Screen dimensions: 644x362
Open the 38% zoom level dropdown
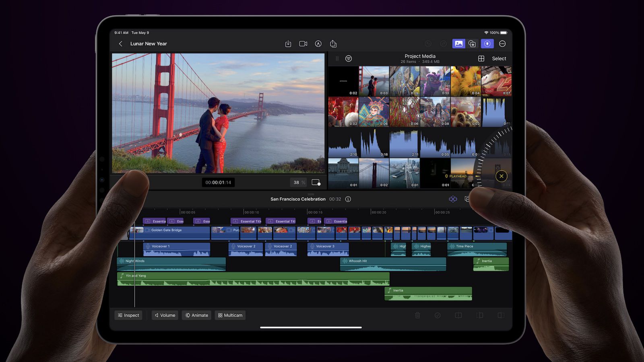298,182
